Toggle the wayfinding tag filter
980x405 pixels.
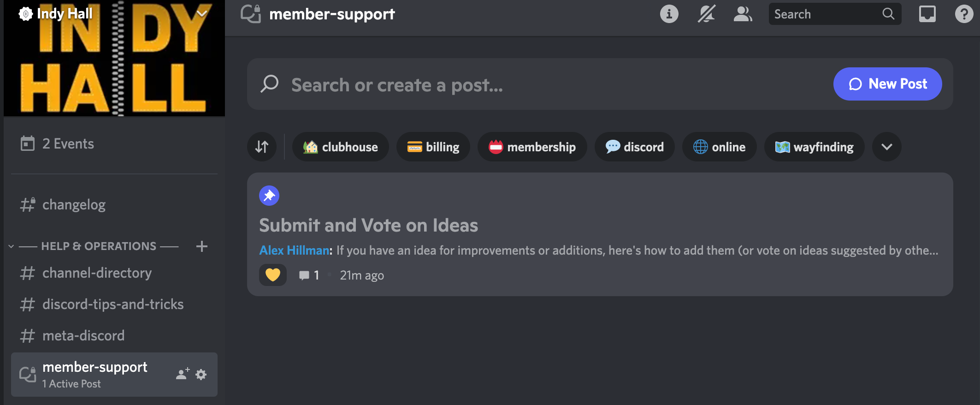pyautogui.click(x=814, y=147)
